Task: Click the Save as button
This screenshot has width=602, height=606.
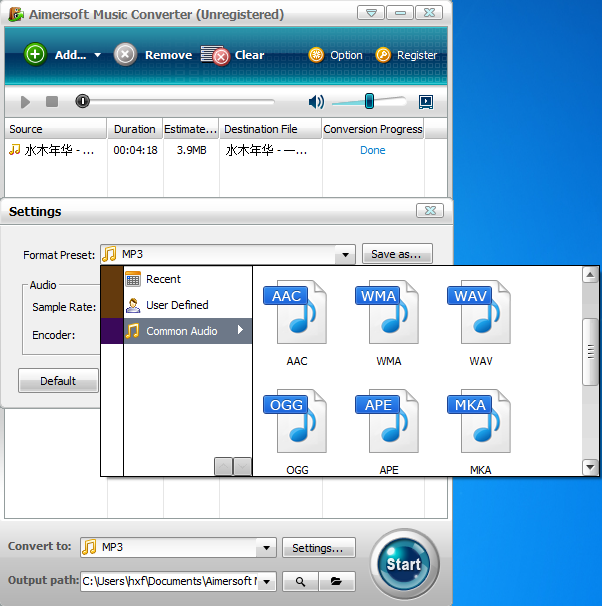Action: click(x=397, y=254)
